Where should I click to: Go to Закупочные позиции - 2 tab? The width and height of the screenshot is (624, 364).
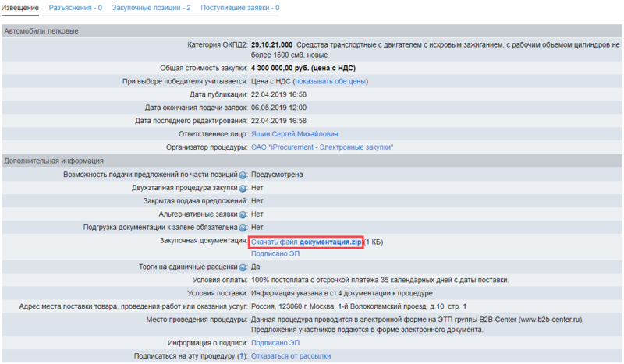coord(151,8)
